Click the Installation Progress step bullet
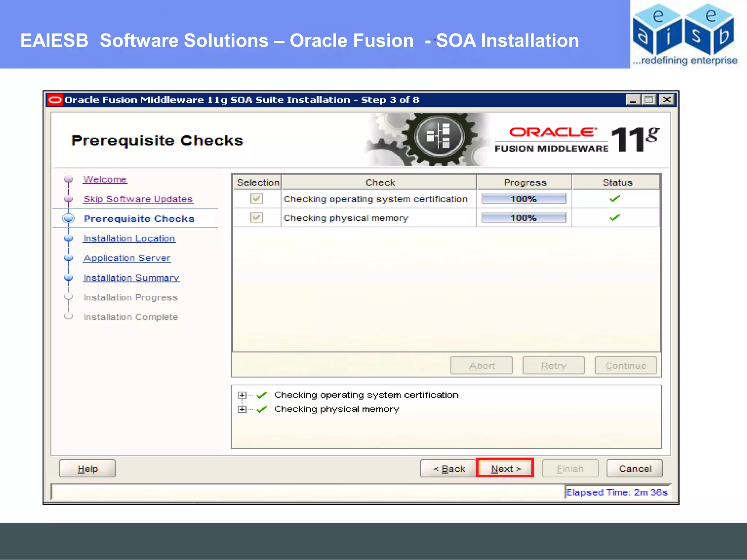Viewport: 747px width, 560px height. point(68,297)
